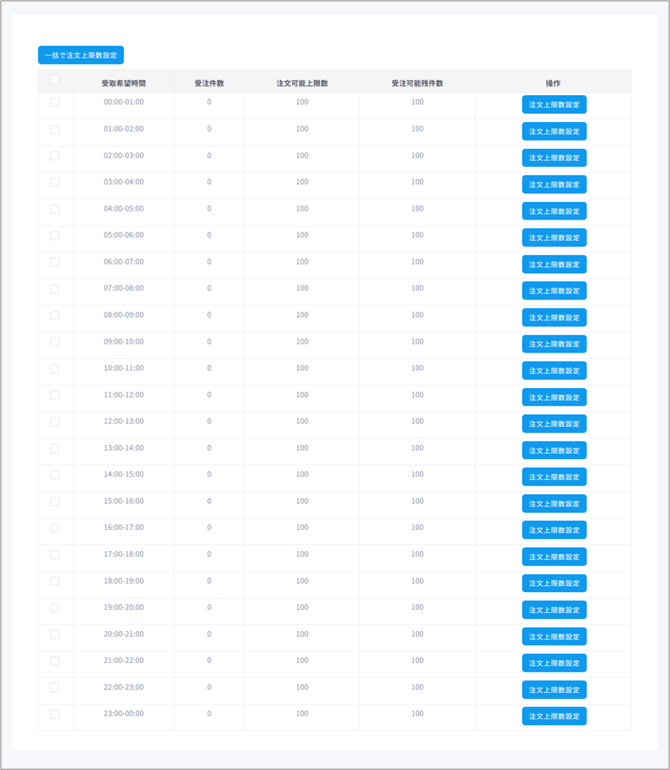Viewport: 670px width, 770px height.
Task: Click 注文上限数設定 in the 20:00-21:00 row
Action: pos(554,636)
